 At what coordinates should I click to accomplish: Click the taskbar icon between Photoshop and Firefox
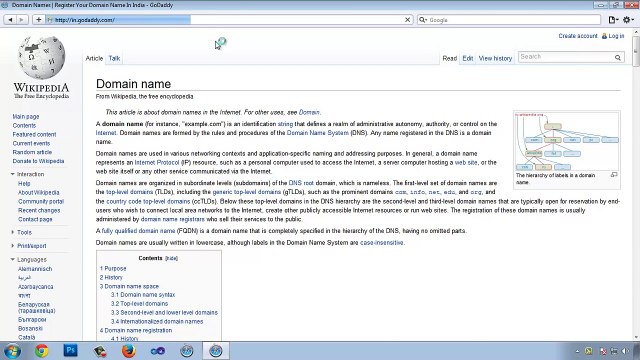coord(100,351)
